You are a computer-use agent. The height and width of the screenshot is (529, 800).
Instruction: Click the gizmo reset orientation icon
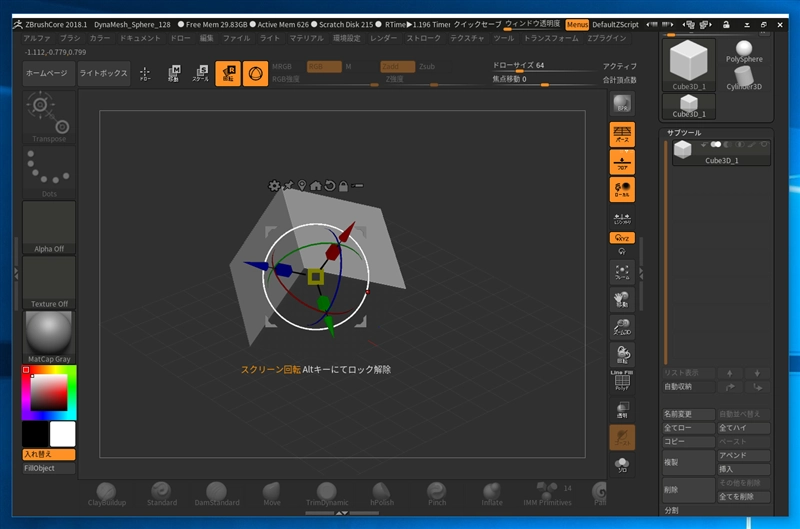tap(330, 186)
